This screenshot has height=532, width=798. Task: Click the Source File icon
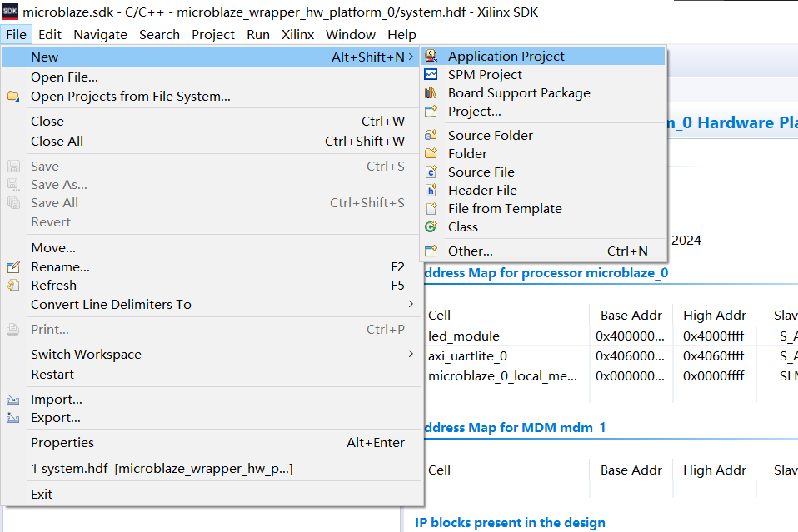click(x=431, y=172)
